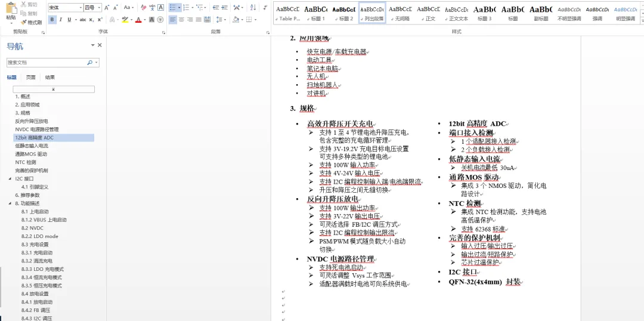Apply the character border (boxed A) icon
The image size is (644, 321).
tap(160, 7)
